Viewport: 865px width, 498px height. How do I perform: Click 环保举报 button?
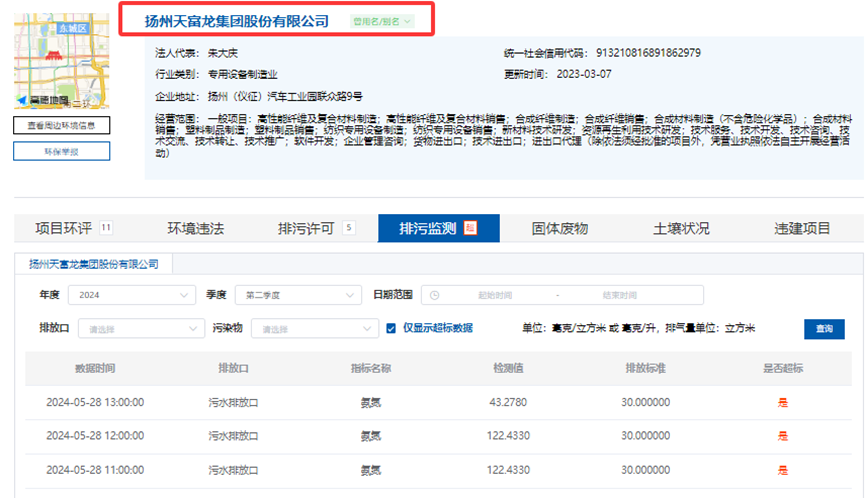tap(61, 151)
